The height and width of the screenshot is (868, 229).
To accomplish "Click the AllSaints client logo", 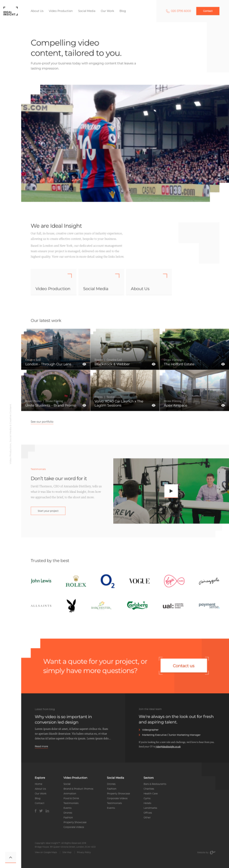I will (41, 606).
